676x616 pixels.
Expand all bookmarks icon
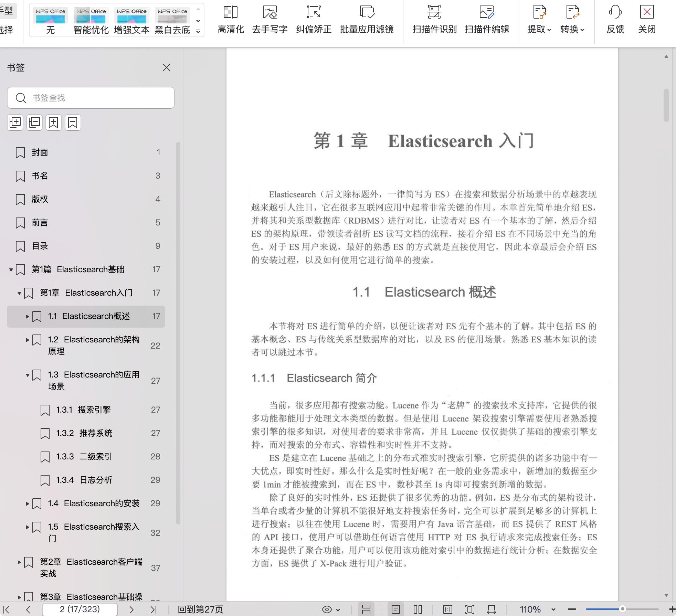pyautogui.click(x=15, y=123)
